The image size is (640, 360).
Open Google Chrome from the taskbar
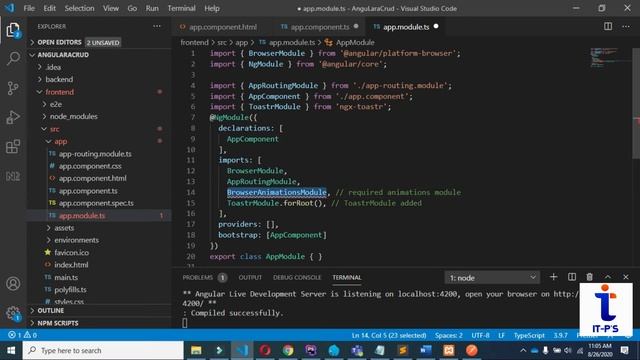[x=288, y=350]
